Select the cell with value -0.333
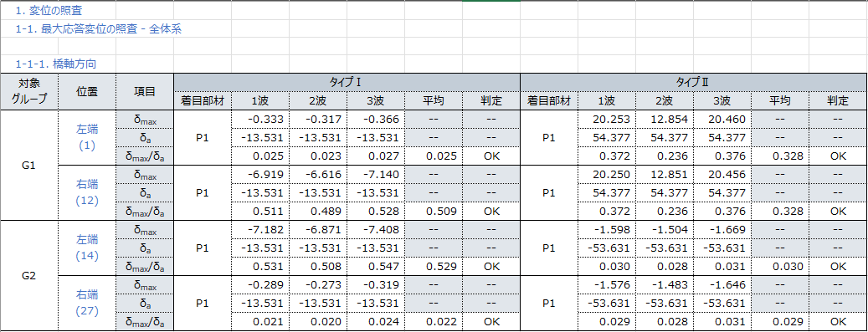The width and height of the screenshot is (868, 332). [260, 119]
